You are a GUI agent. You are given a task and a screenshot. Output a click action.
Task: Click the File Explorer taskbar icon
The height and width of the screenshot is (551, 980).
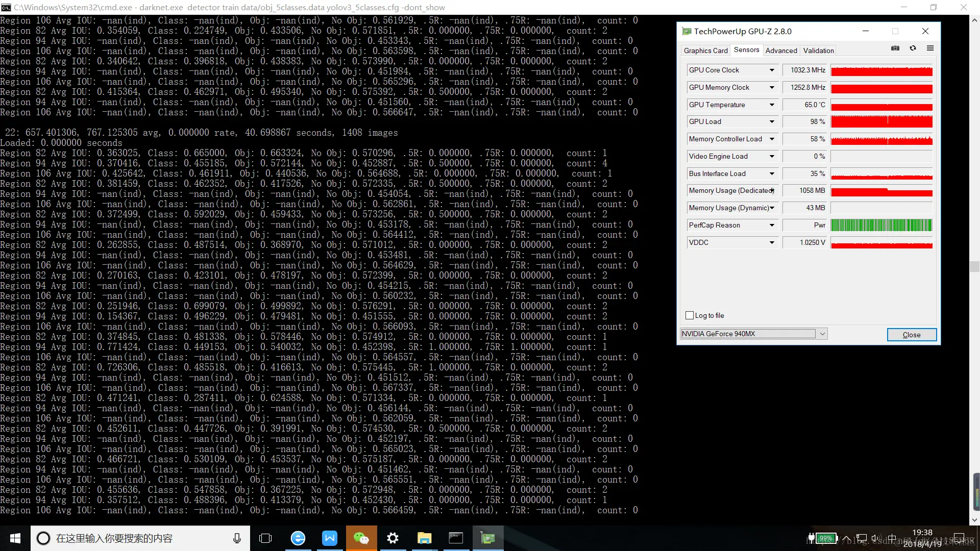click(x=424, y=538)
